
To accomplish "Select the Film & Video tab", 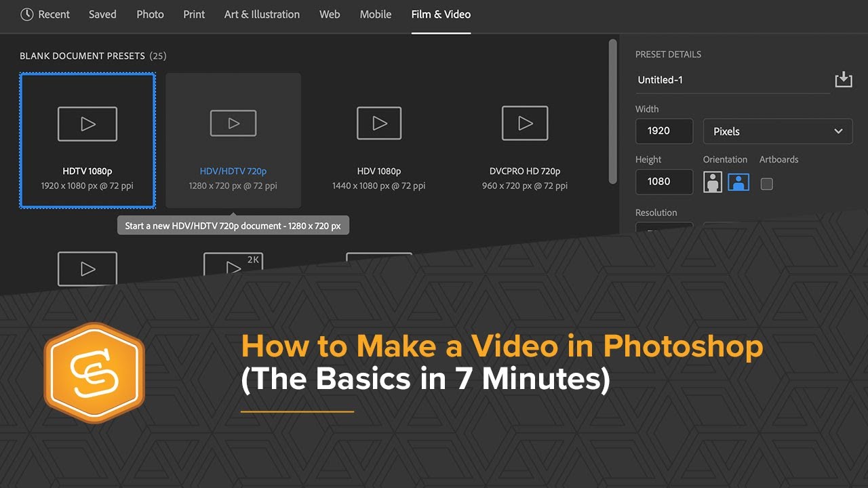I will [441, 14].
